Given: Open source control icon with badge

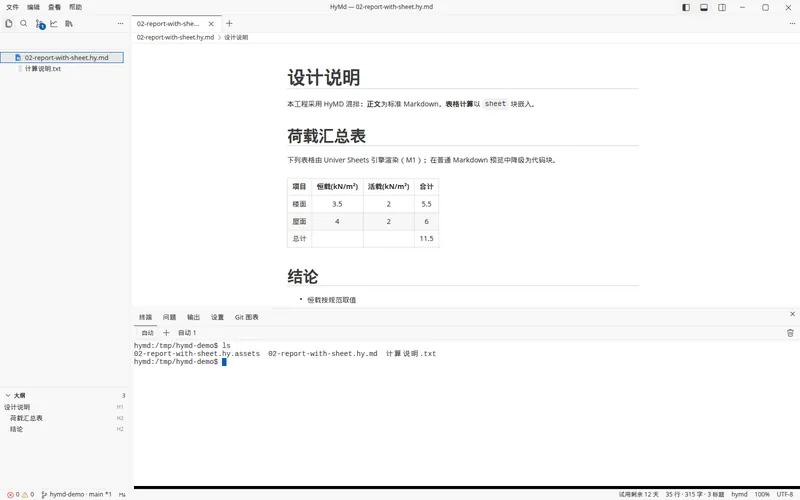Looking at the screenshot, I should click(x=40, y=24).
